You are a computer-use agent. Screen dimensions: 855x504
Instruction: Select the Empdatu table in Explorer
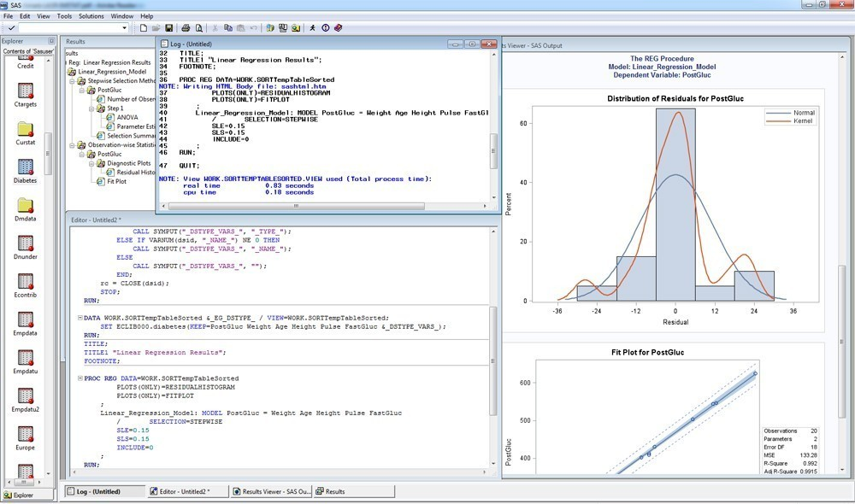pyautogui.click(x=25, y=362)
